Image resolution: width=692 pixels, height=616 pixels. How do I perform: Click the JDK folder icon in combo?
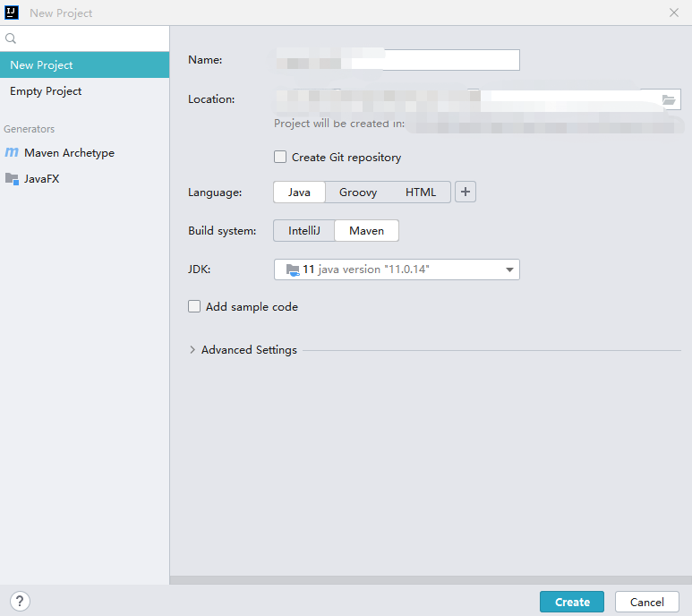[293, 269]
